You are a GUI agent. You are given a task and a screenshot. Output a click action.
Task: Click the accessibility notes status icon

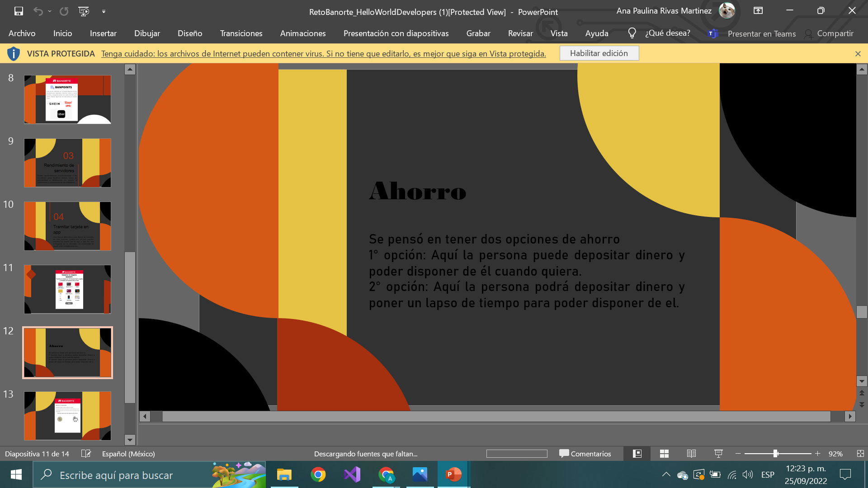(x=86, y=454)
